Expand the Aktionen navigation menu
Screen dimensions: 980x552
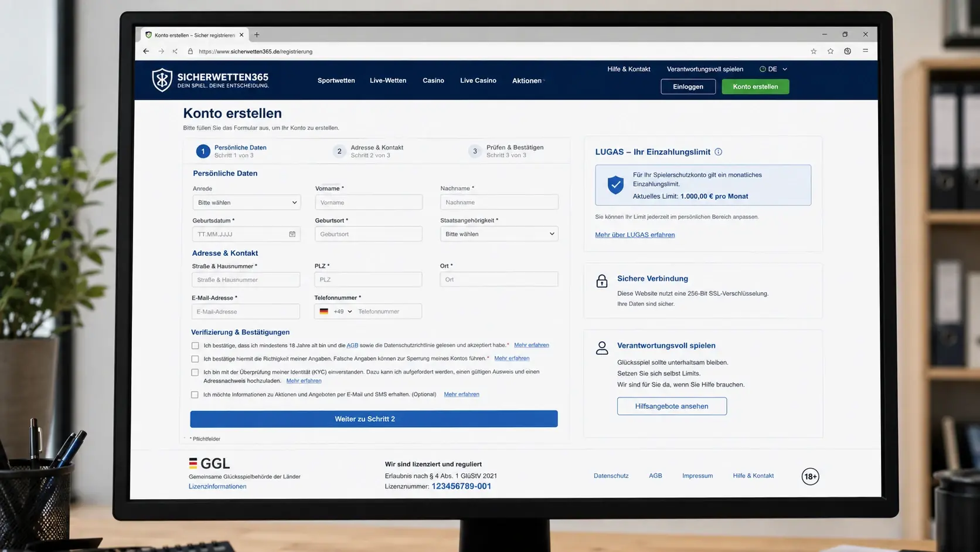tap(528, 81)
